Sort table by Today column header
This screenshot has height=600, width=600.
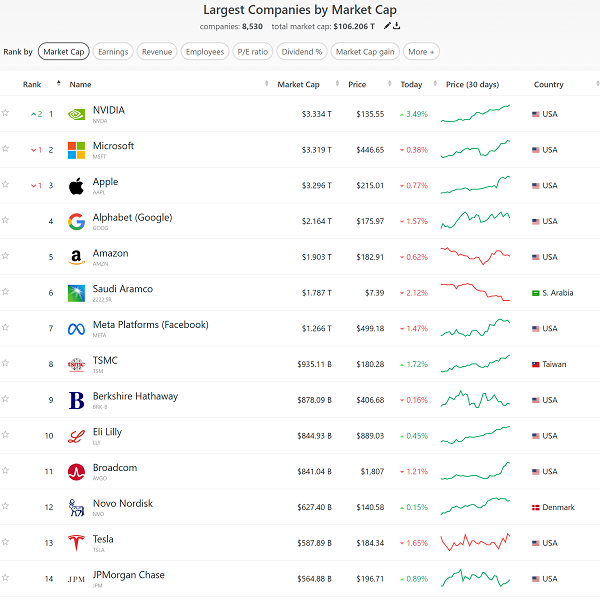pyautogui.click(x=411, y=85)
